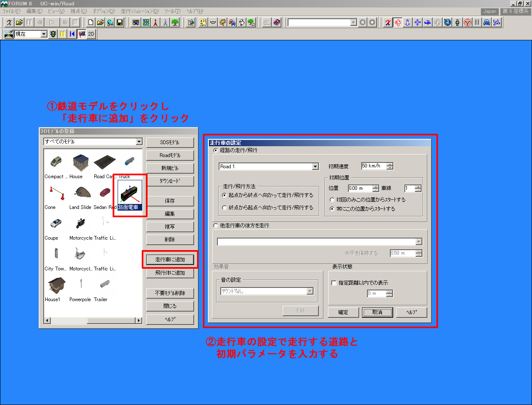Click the globe icon in right toolbar
532x405 pixels.
(x=448, y=22)
